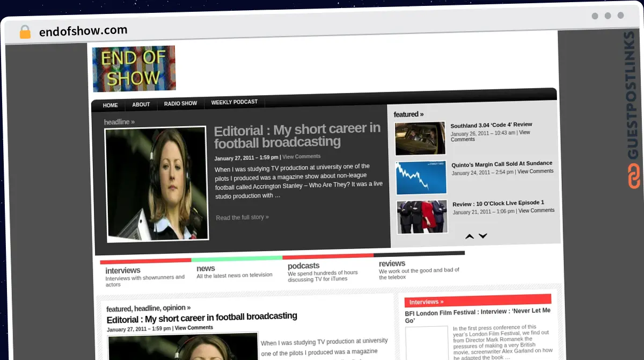Open the WEEKLY PODCAST menu item
Image resolution: width=644 pixels, height=360 pixels.
tap(235, 102)
